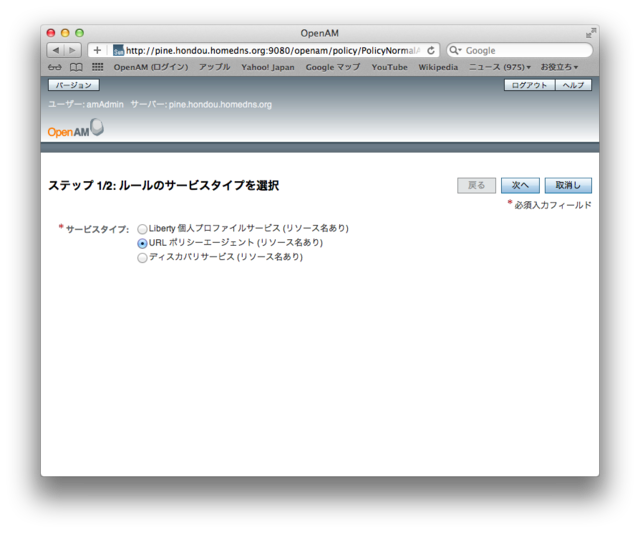Reload page with the circular arrow icon

coord(431,50)
